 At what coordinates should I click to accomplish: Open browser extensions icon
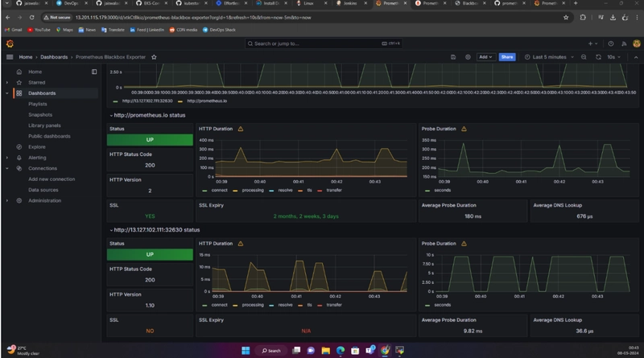(x=582, y=17)
